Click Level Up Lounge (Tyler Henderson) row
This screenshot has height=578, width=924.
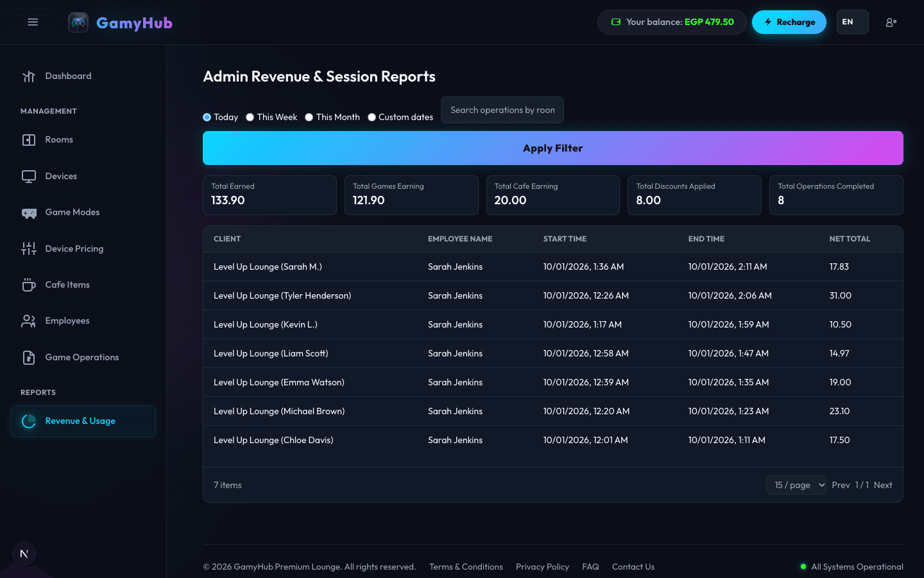pos(553,295)
